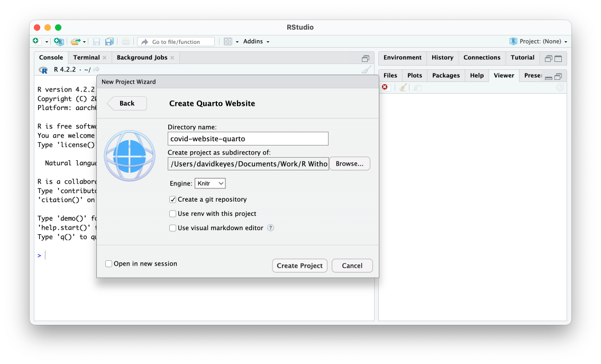Image resolution: width=601 pixels, height=364 pixels.
Task: Switch to the Packages tab
Action: coord(445,75)
